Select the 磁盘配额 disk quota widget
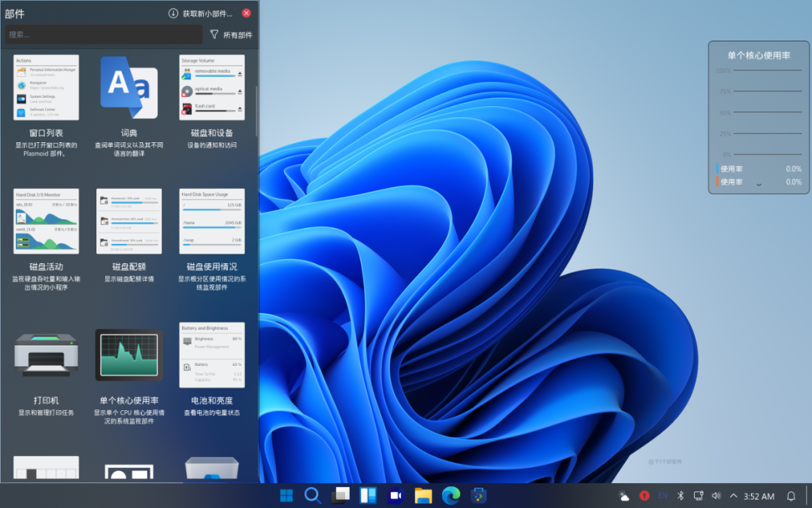This screenshot has width=812, height=508. tap(129, 221)
